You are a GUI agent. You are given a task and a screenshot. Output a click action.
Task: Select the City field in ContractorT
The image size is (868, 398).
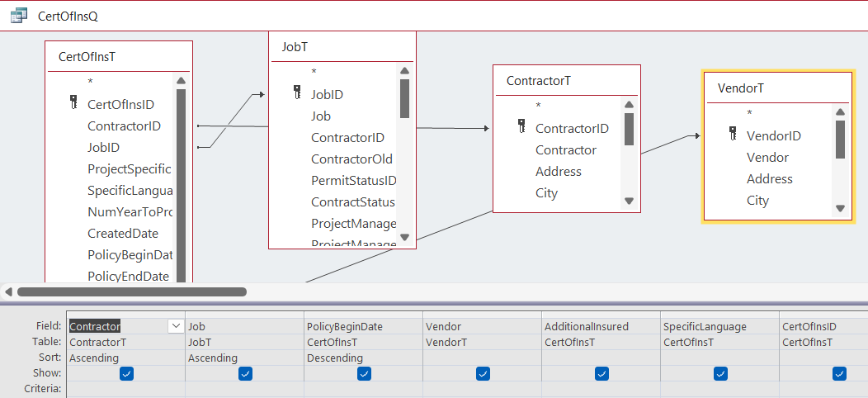coord(546,193)
